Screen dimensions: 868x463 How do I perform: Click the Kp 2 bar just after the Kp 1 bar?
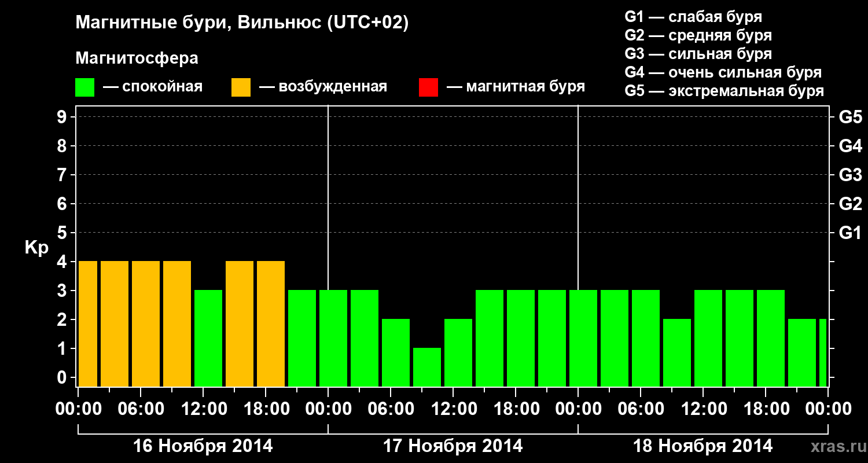(x=458, y=352)
